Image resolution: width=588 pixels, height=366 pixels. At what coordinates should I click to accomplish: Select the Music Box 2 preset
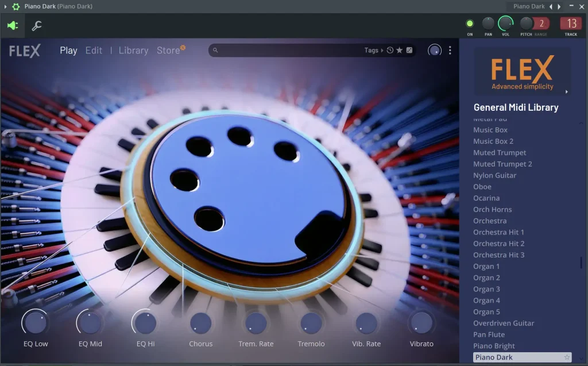click(x=493, y=141)
